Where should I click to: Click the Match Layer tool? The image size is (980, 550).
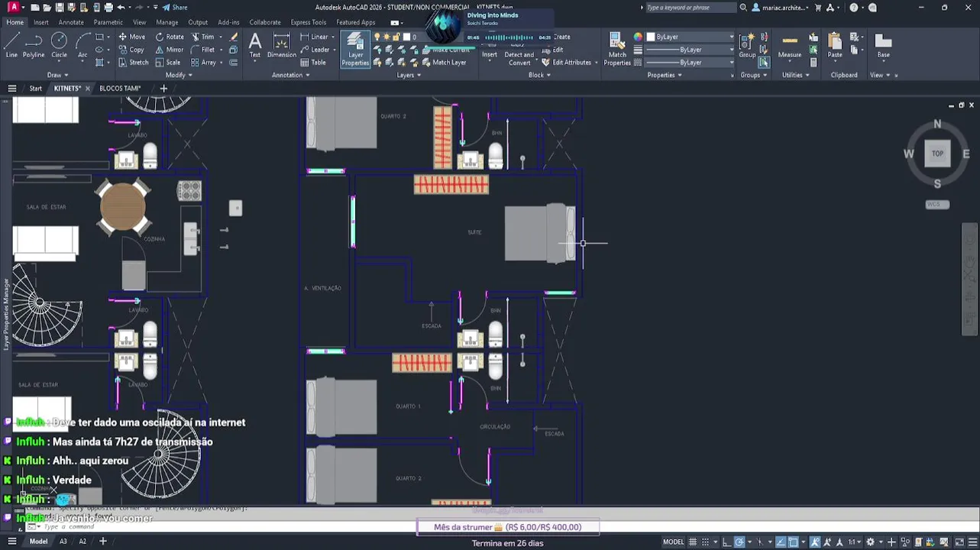coord(444,63)
